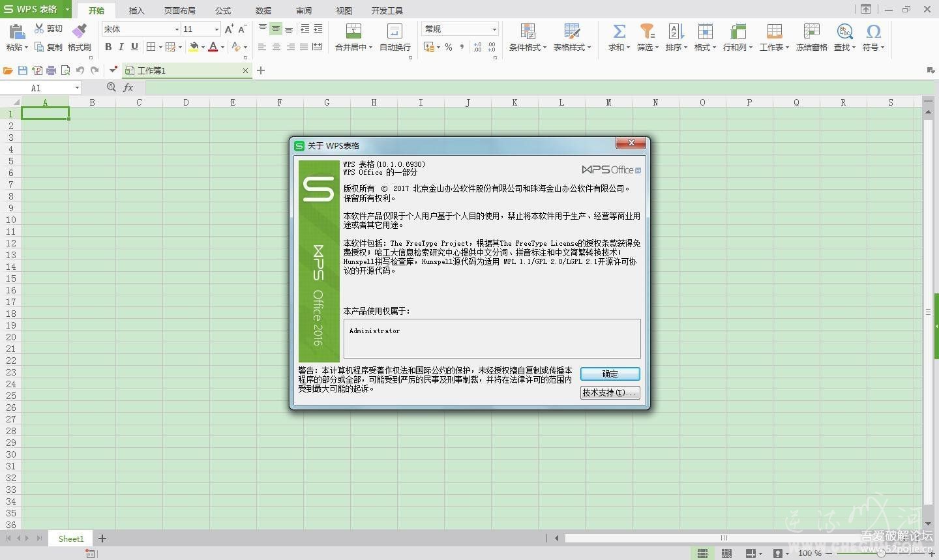
Task: Toggle center horizontal alignment
Action: 276,47
